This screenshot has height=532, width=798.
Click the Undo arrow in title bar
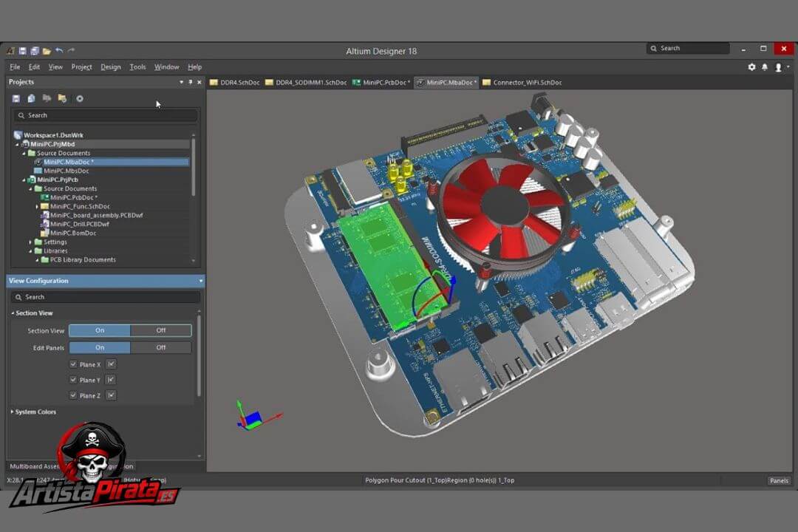(x=59, y=50)
